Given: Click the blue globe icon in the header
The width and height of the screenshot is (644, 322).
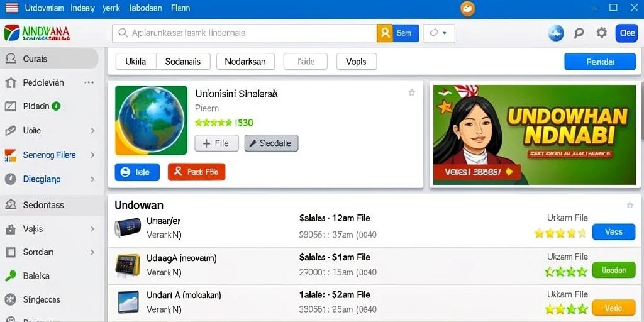Looking at the screenshot, I should (556, 33).
